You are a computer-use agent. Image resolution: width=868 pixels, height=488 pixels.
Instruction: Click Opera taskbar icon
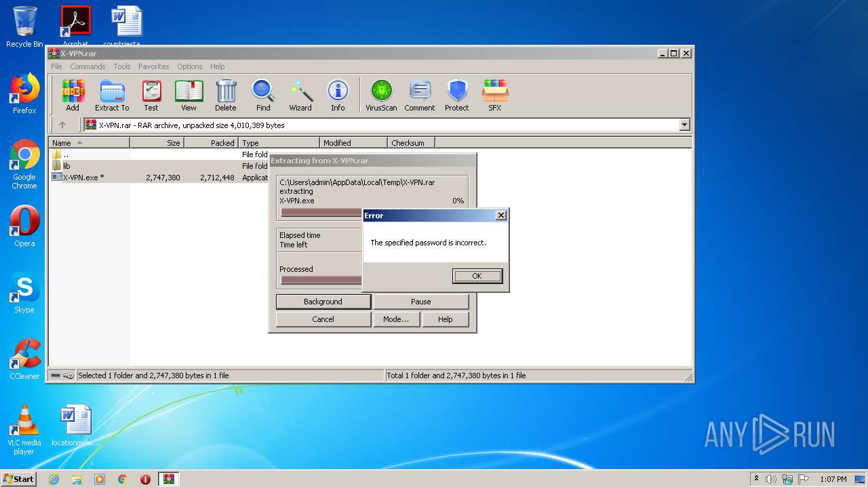pyautogui.click(x=145, y=479)
